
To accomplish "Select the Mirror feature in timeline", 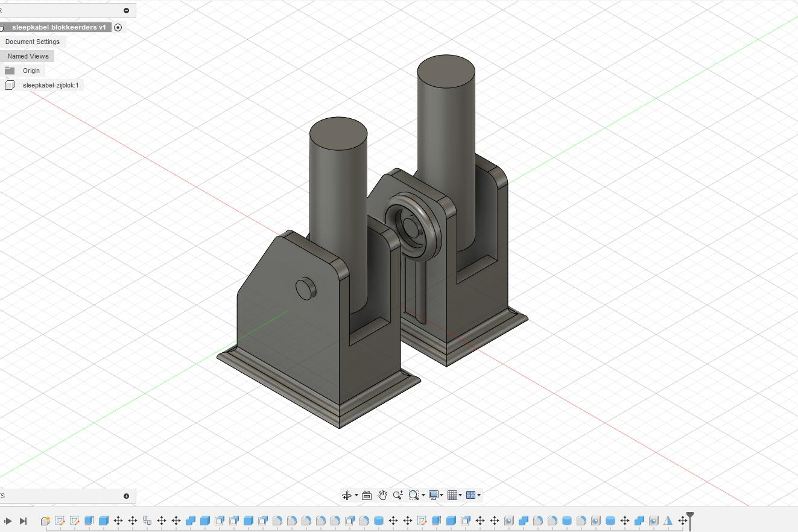I will 668,521.
